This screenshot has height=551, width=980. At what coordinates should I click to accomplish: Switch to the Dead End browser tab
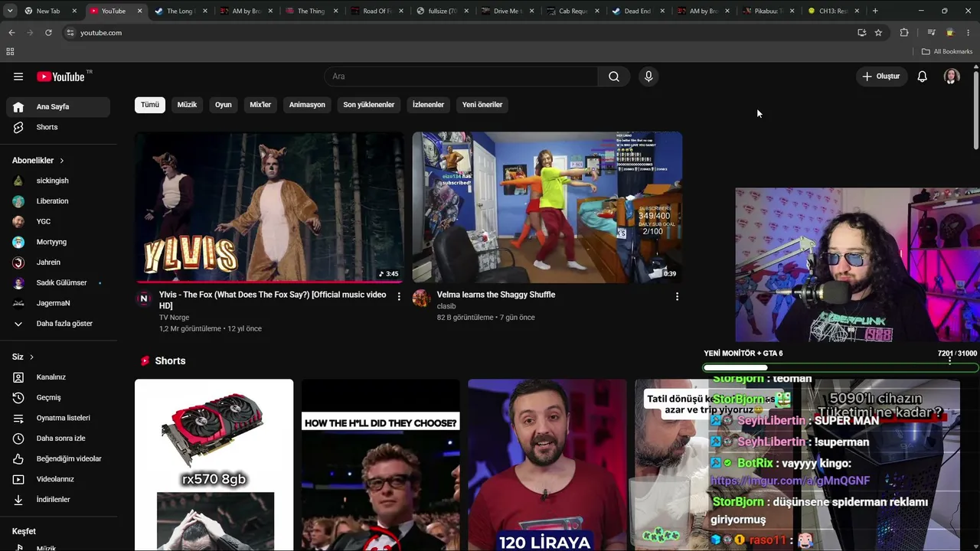pos(637,11)
